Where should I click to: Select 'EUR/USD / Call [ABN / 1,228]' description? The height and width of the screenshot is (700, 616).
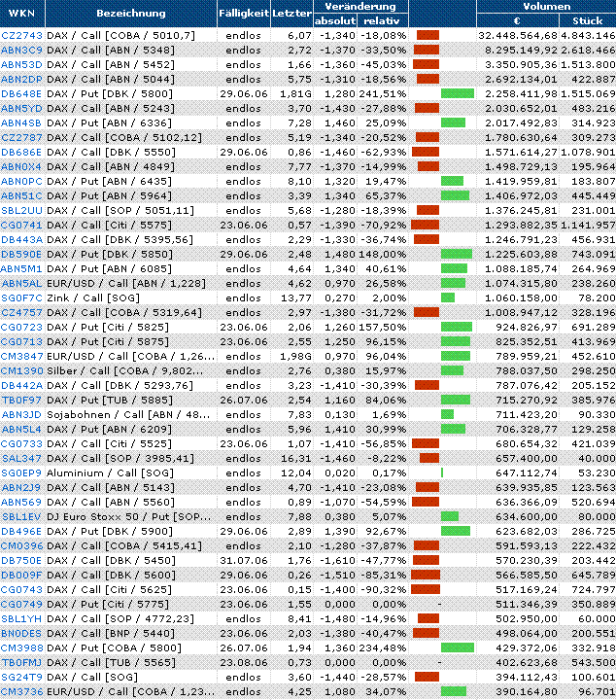click(x=126, y=283)
